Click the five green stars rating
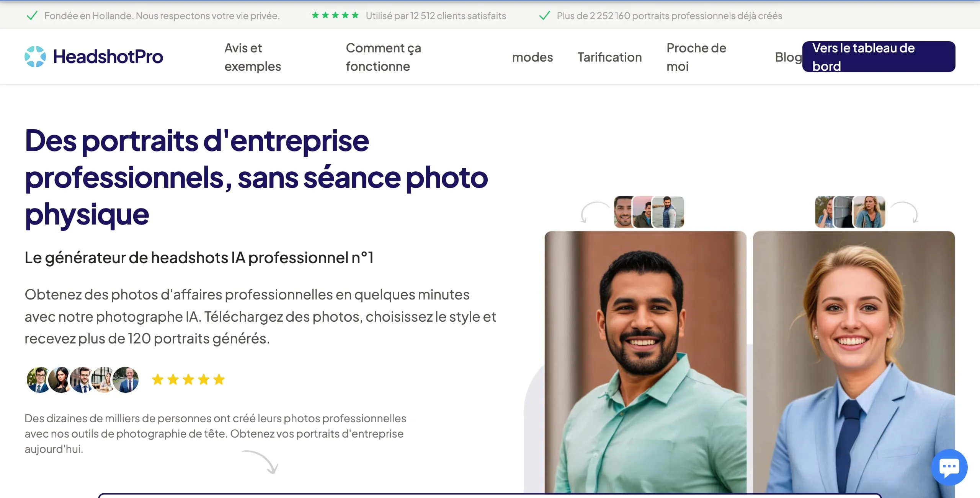Screen dimensions: 980x498 335,15
